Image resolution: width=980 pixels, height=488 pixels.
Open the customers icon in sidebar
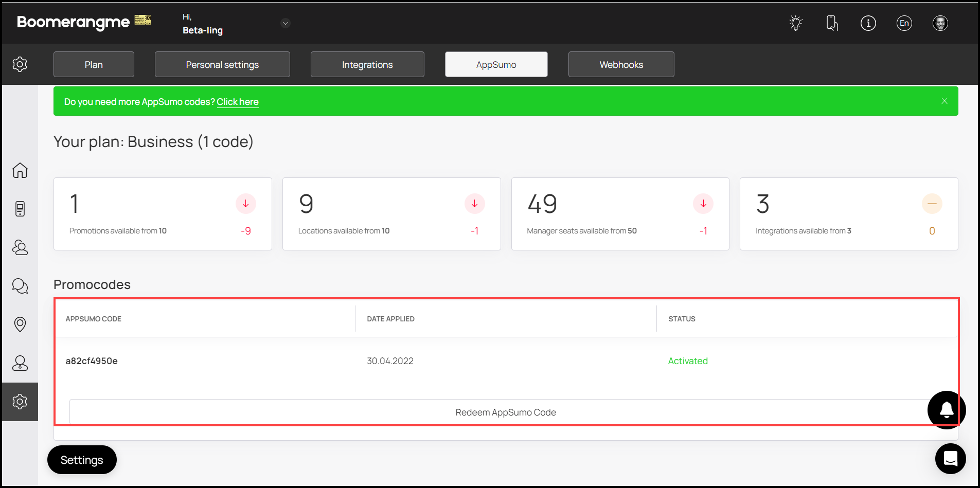coord(20,247)
